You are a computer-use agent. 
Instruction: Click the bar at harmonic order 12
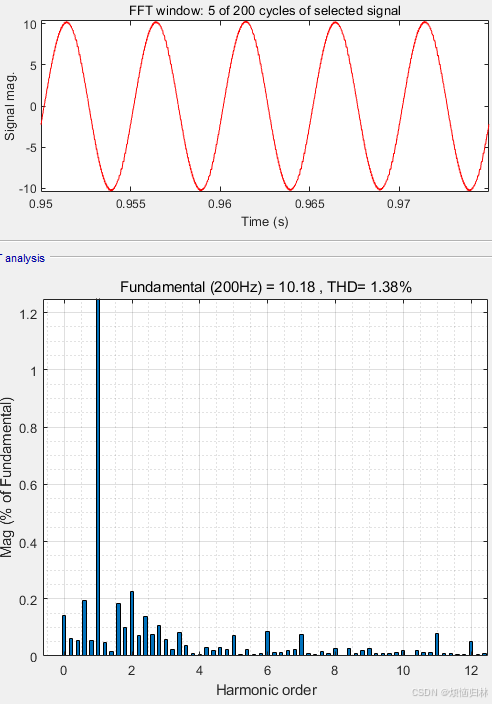471,649
